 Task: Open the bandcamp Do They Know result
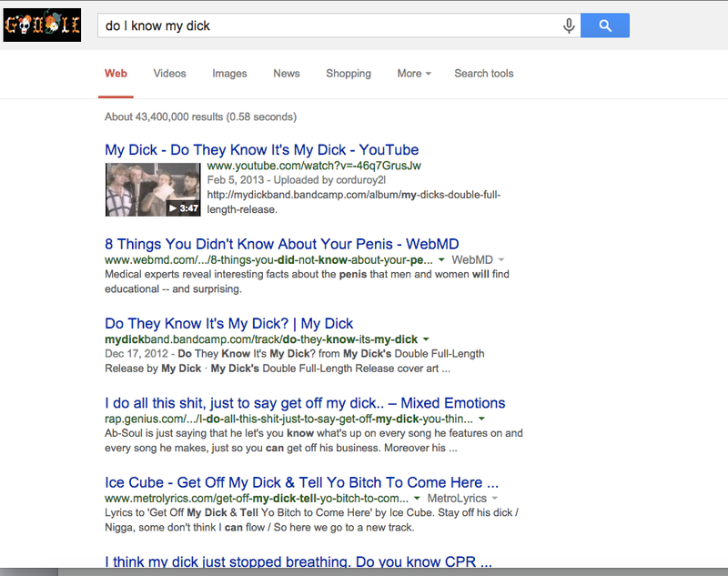(229, 324)
